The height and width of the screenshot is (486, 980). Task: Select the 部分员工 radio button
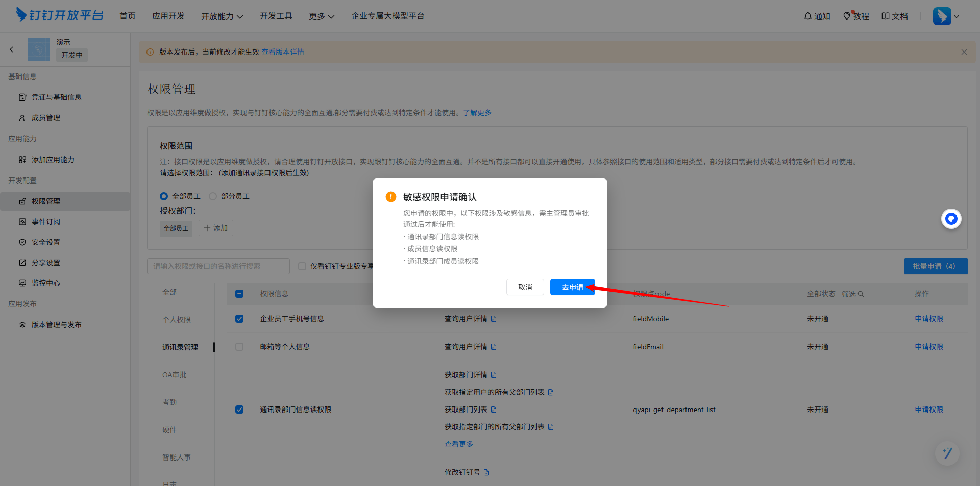click(213, 196)
